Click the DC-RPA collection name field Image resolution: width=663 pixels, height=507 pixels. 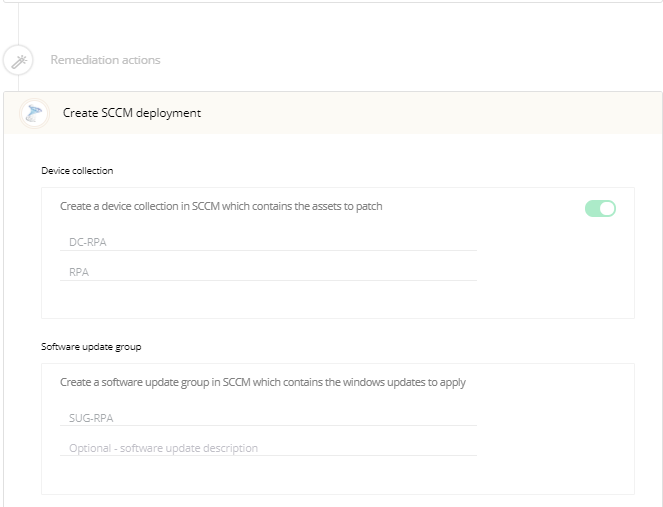point(268,241)
